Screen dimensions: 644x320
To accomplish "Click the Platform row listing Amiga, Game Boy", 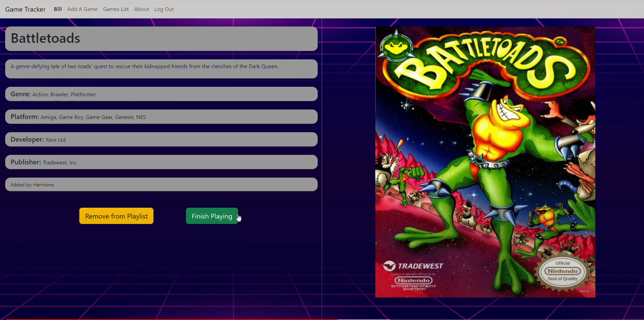I will (161, 117).
